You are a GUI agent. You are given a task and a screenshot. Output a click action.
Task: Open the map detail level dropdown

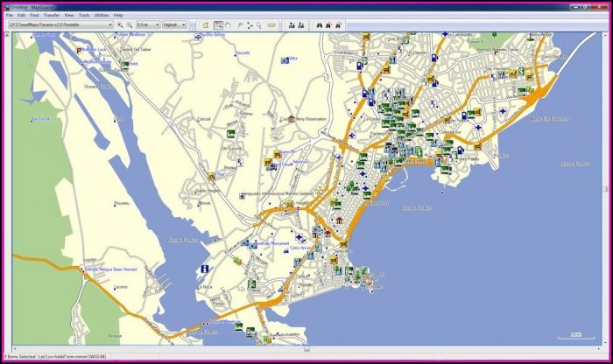point(174,24)
